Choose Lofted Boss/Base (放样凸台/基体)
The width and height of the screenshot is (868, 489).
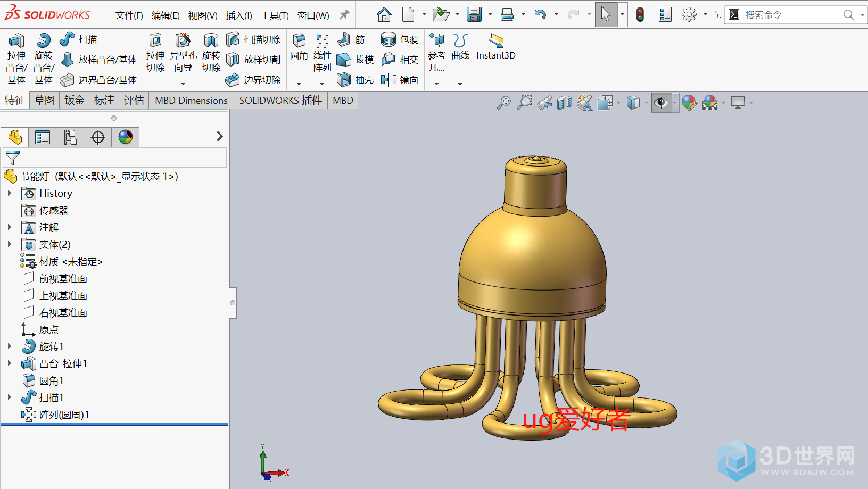point(99,60)
